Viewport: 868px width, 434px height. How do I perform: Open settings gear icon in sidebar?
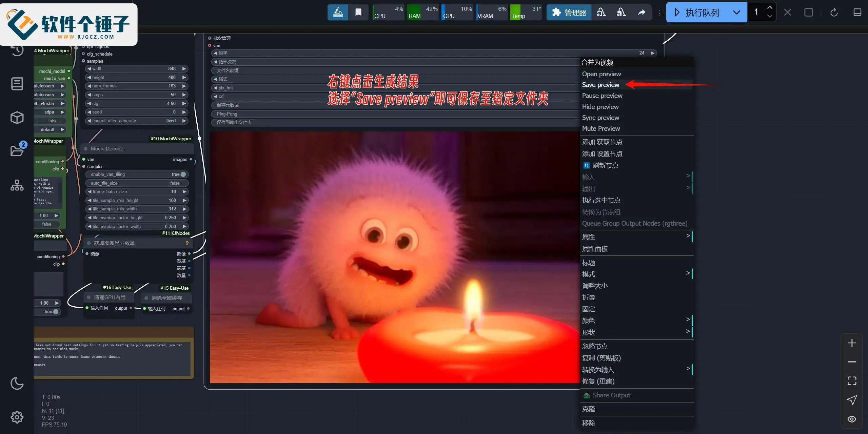click(x=17, y=417)
